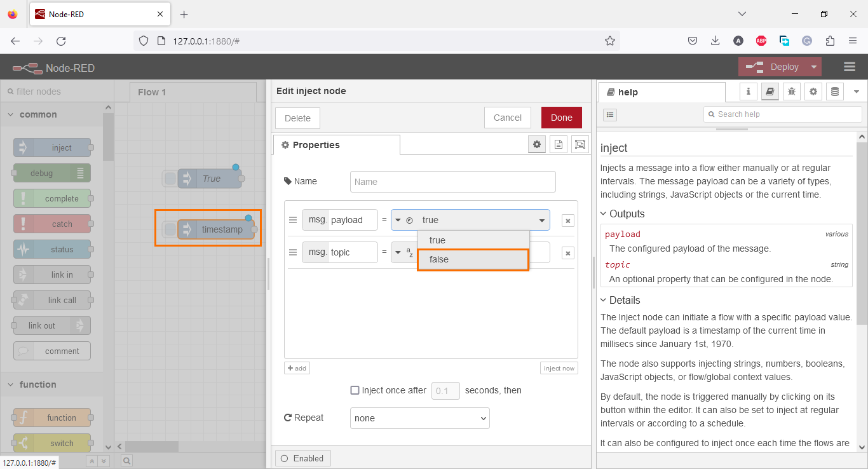Open the Adblock Plus extension icon

(761, 41)
